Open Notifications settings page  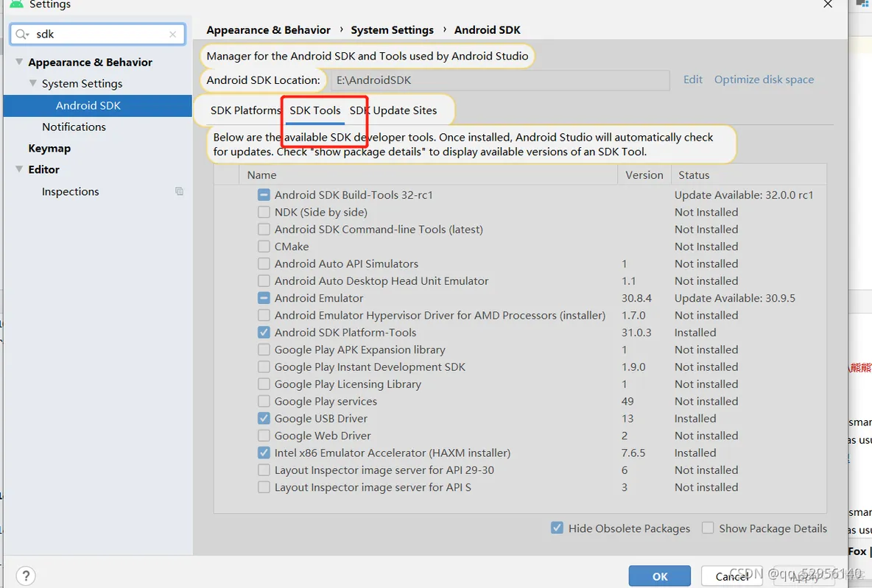74,127
